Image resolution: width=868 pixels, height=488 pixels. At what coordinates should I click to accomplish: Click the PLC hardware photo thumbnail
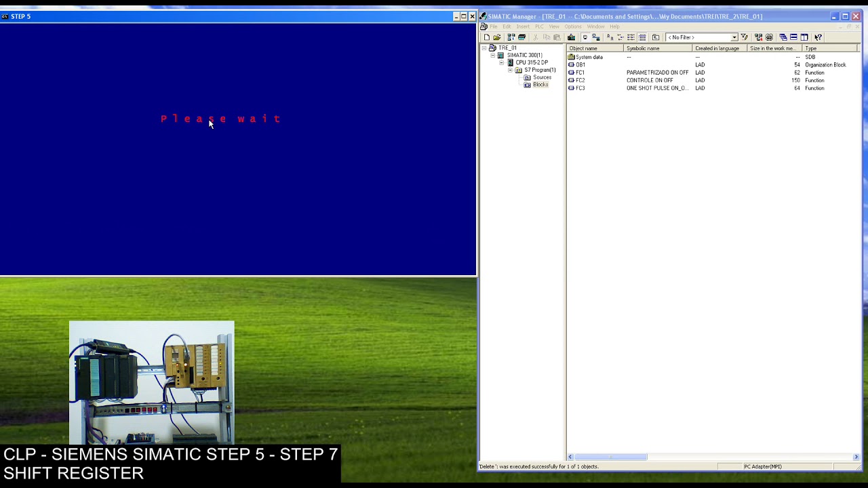(x=152, y=382)
